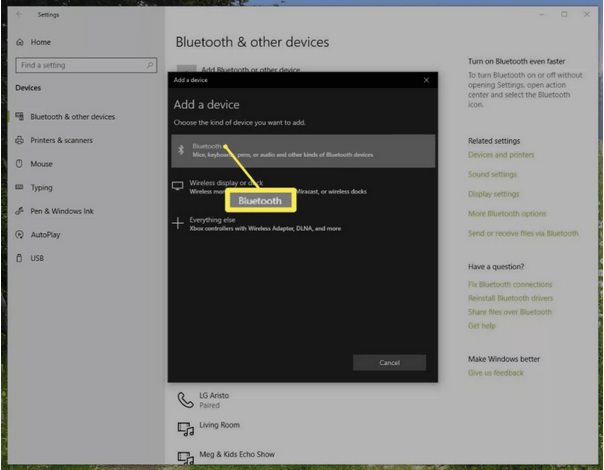Click the plus icon beside Everything else
The image size is (604, 470).
(x=178, y=223)
